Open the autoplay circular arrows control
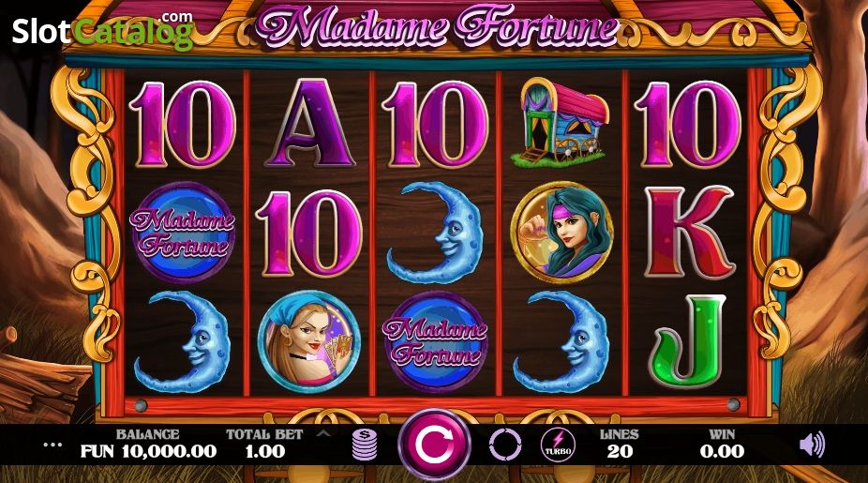 505,445
